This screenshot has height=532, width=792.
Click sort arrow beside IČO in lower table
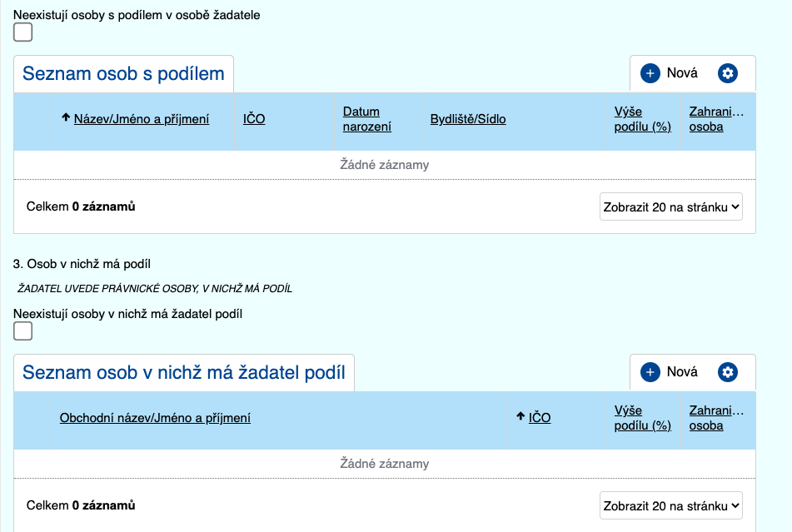pyautogui.click(x=521, y=417)
